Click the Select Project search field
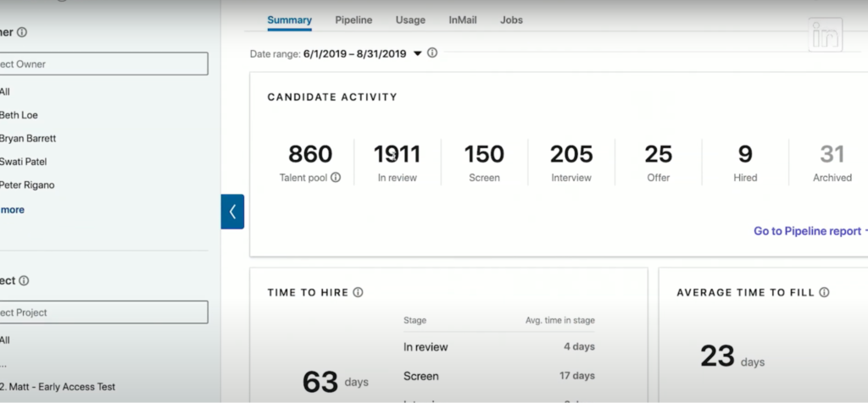Screen dimensions: 868x403 coord(102,312)
